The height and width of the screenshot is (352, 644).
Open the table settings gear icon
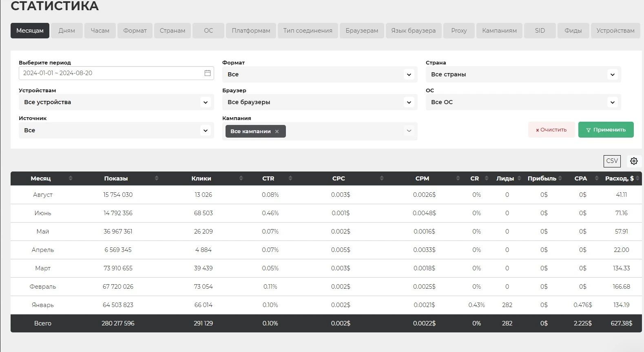[x=634, y=161]
